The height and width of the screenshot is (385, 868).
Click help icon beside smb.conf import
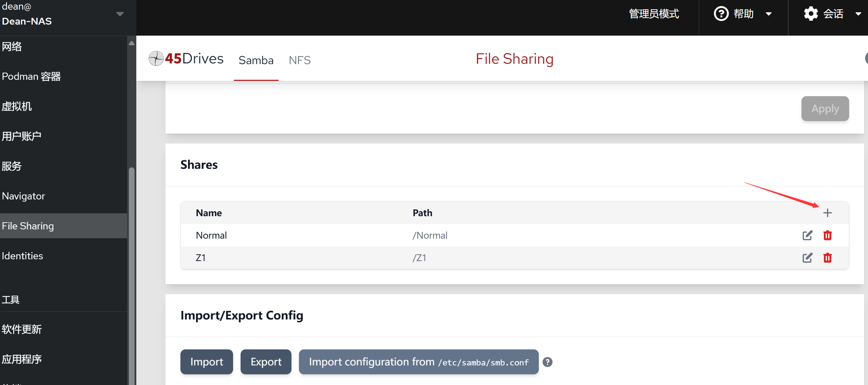[547, 362]
